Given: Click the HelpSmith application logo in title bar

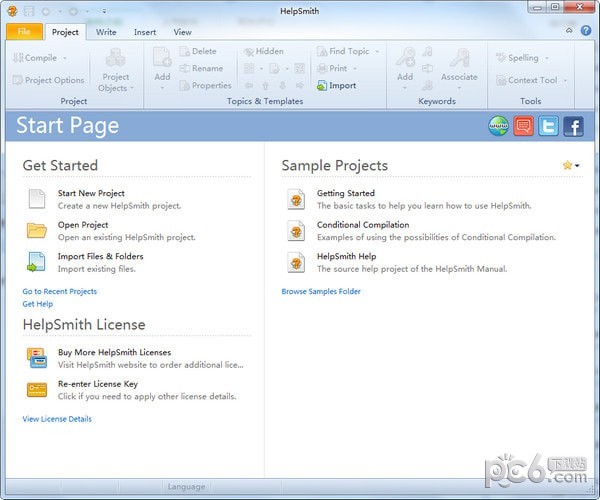Looking at the screenshot, I should [12, 11].
